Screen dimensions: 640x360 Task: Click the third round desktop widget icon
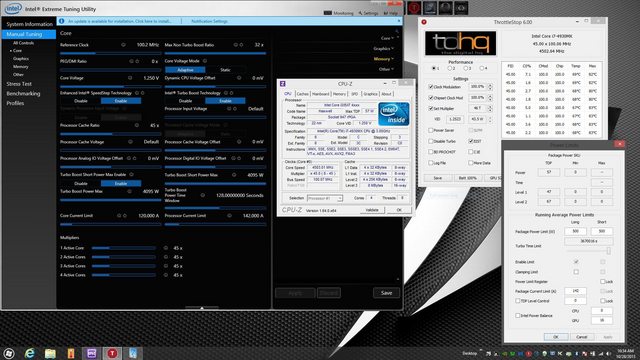(x=446, y=8)
